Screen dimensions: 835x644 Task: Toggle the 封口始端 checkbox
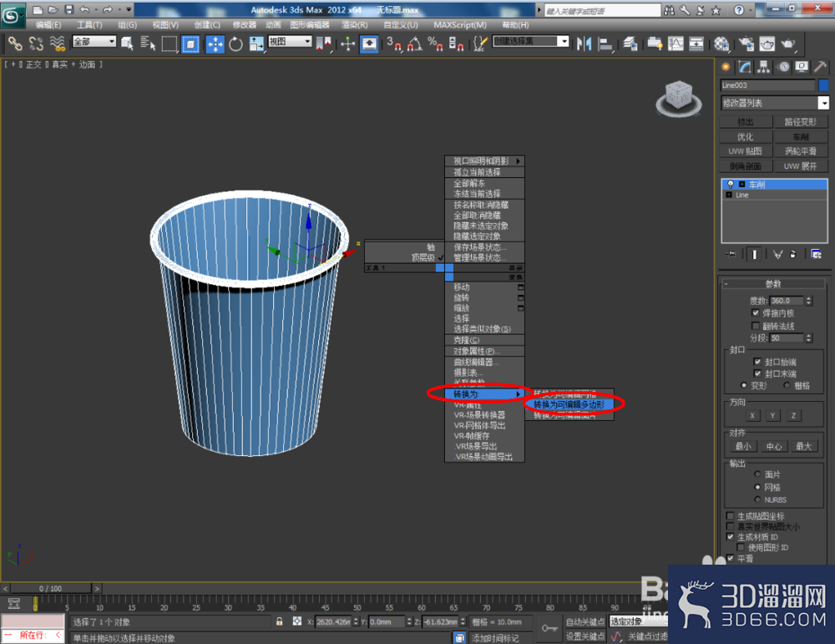pos(757,362)
